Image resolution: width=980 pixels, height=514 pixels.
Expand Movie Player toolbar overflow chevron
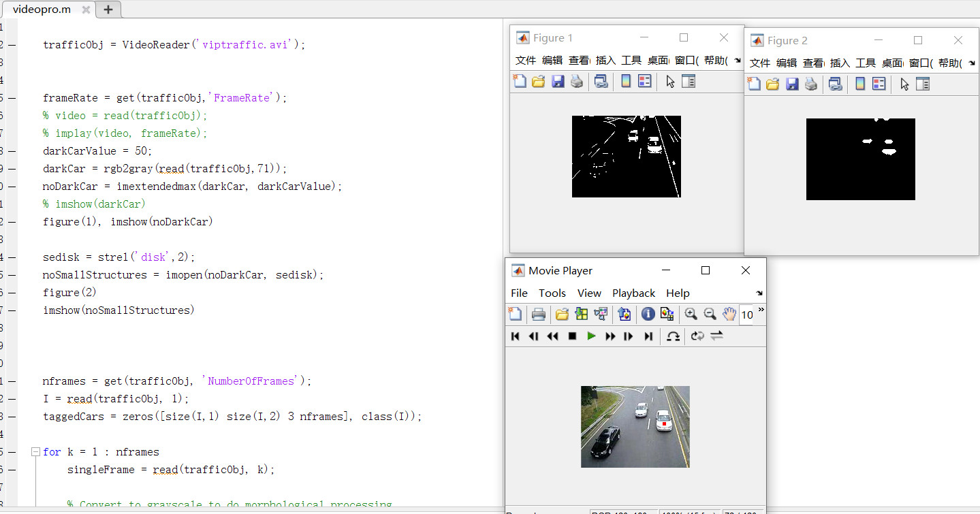tap(761, 310)
